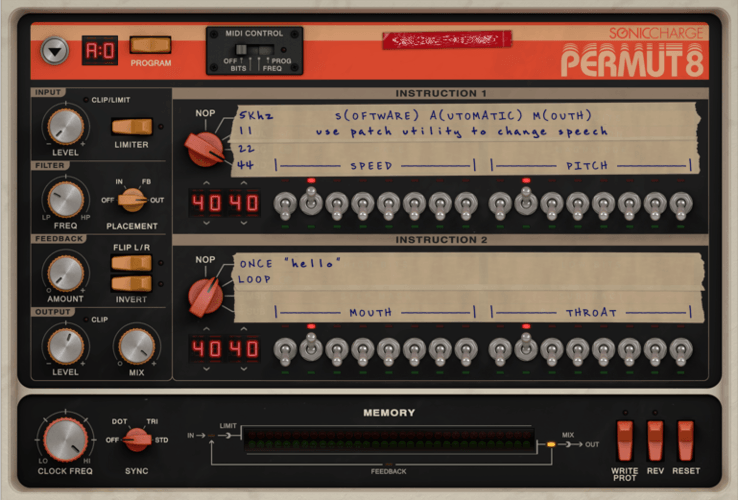This screenshot has height=500, width=738.
Task: Flip Instruction 2 MOUTH first bit switch
Action: pos(285,351)
